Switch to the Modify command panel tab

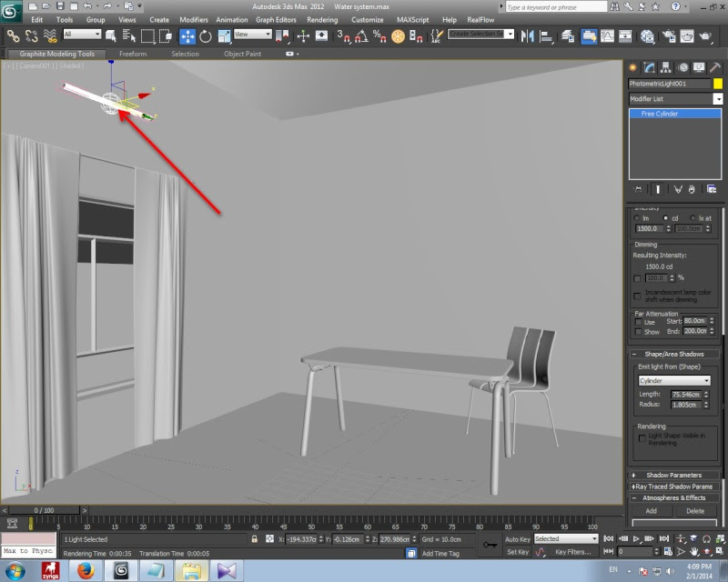649,68
